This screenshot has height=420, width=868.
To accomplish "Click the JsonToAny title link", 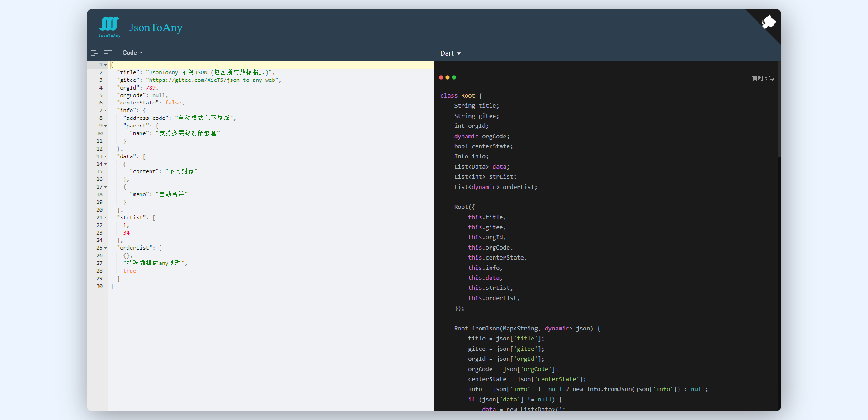I will pyautogui.click(x=156, y=28).
